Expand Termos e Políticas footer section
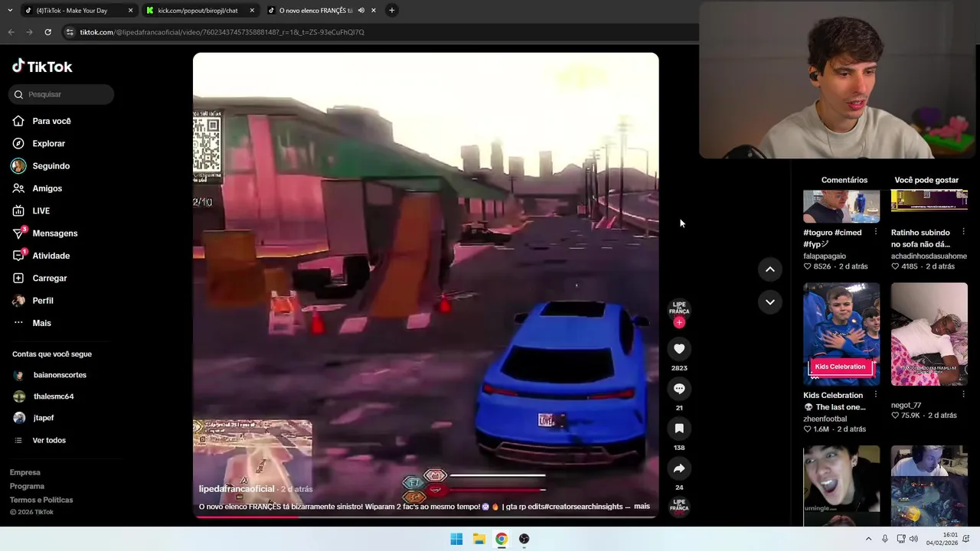The image size is (980, 551). coord(41,500)
